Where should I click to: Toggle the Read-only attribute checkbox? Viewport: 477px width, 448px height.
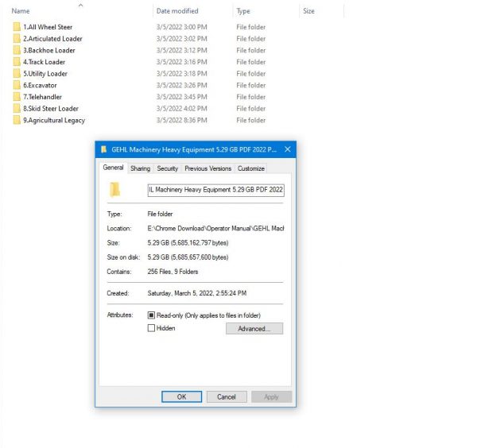pos(151,315)
